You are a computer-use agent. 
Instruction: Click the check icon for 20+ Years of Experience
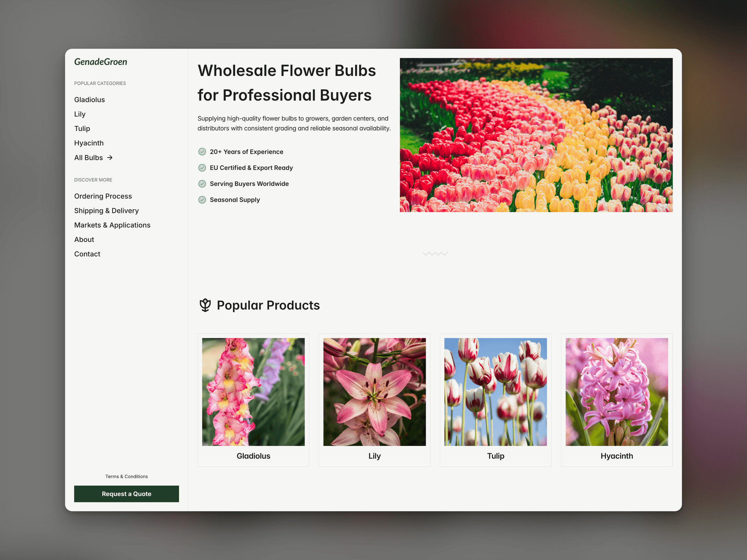pyautogui.click(x=202, y=152)
